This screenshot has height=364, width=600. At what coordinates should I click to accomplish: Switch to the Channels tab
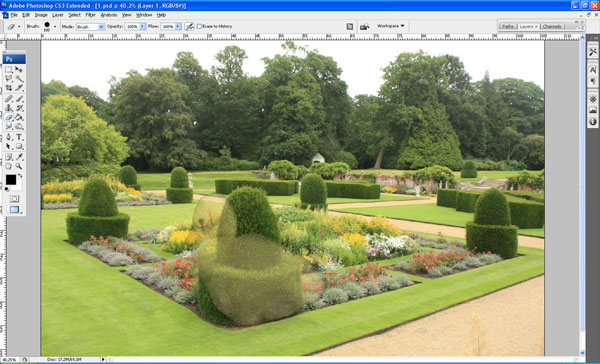tap(552, 26)
